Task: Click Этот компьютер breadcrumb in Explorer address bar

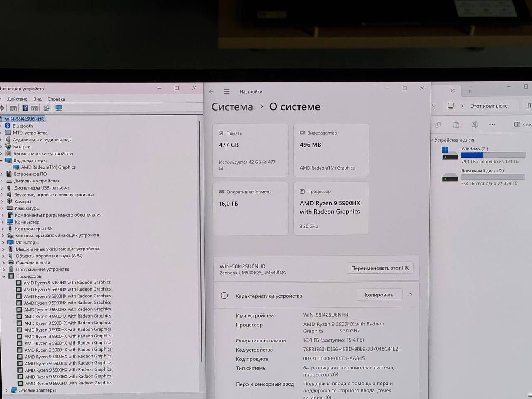Action: 489,106
